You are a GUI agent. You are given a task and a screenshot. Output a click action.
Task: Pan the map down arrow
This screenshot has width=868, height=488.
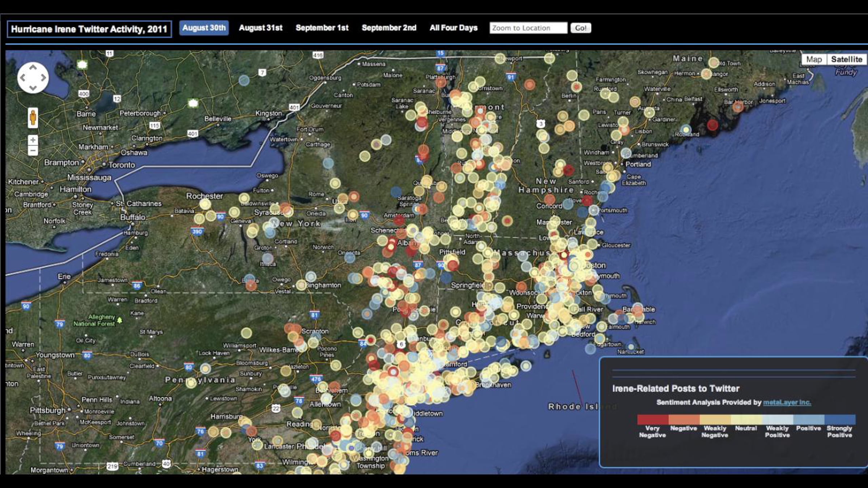pyautogui.click(x=33, y=88)
